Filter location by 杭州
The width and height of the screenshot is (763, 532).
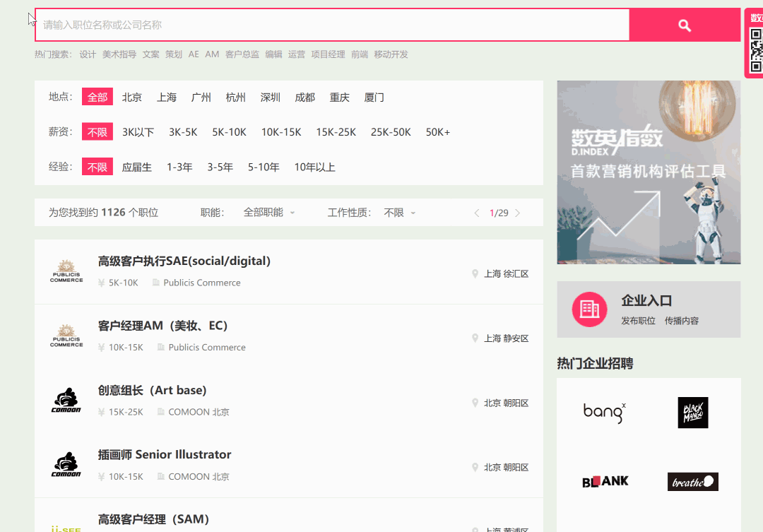235,97
